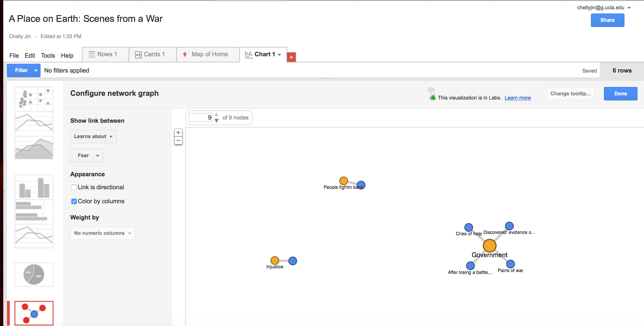Select the scatter chart type icon
The height and width of the screenshot is (326, 644).
tap(34, 99)
